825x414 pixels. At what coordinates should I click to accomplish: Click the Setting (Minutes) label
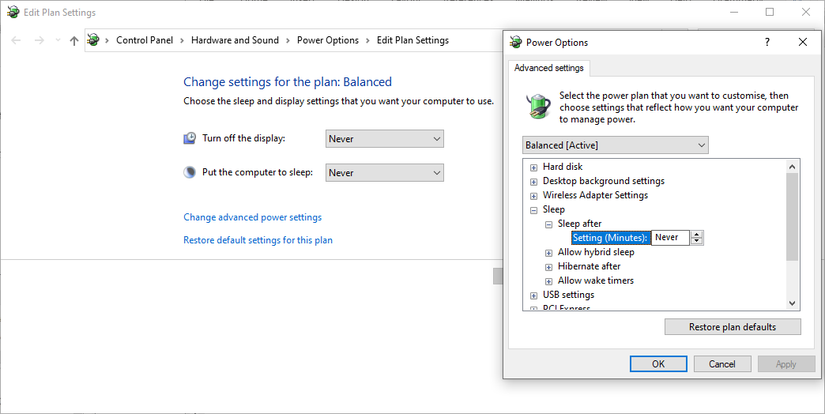point(610,238)
